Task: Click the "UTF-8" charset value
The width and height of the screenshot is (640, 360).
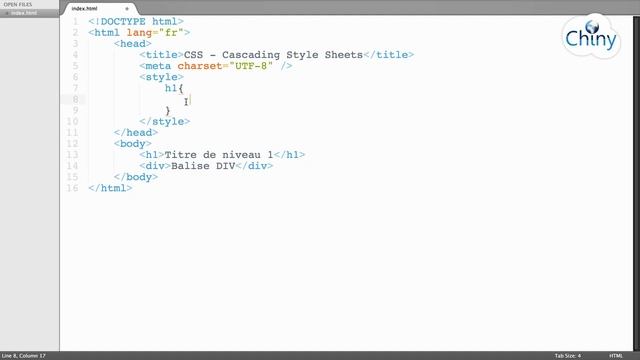Action: tap(251, 66)
